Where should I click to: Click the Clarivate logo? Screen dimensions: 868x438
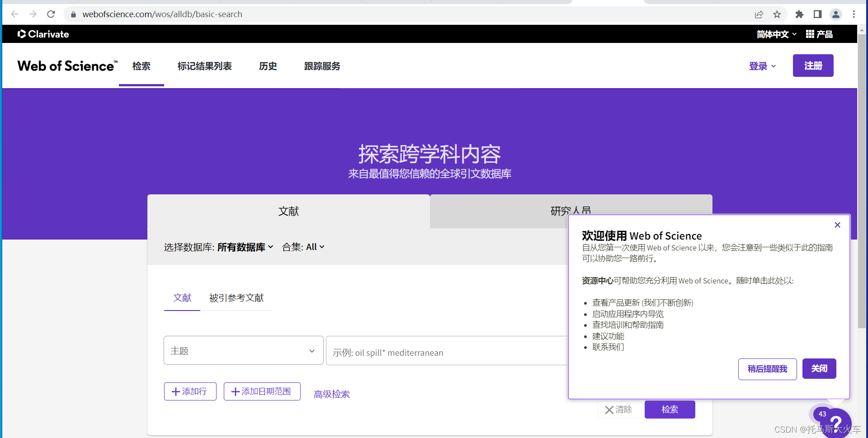click(x=43, y=34)
